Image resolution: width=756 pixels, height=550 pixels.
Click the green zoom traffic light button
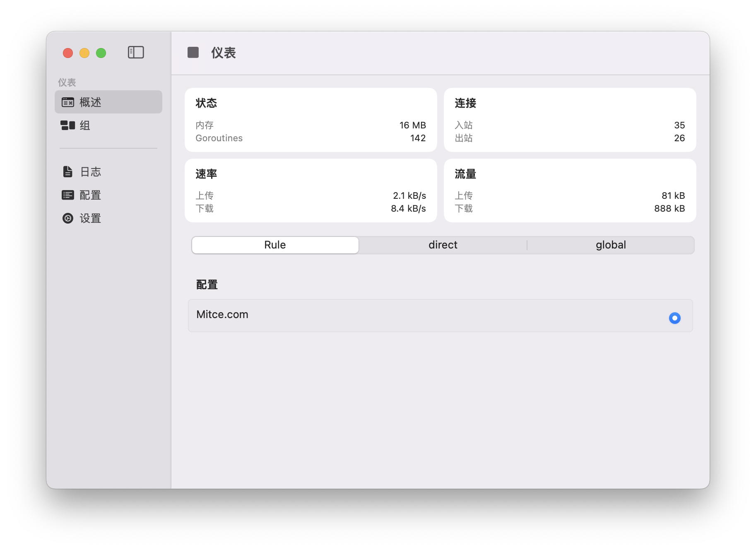[101, 53]
